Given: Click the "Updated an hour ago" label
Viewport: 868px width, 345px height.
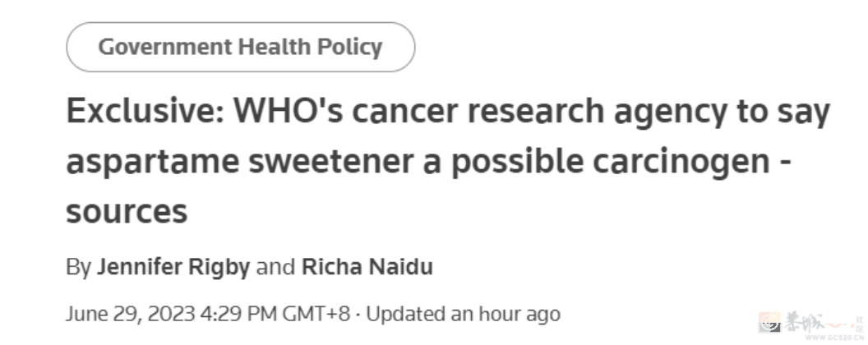Looking at the screenshot, I should coord(464,314).
